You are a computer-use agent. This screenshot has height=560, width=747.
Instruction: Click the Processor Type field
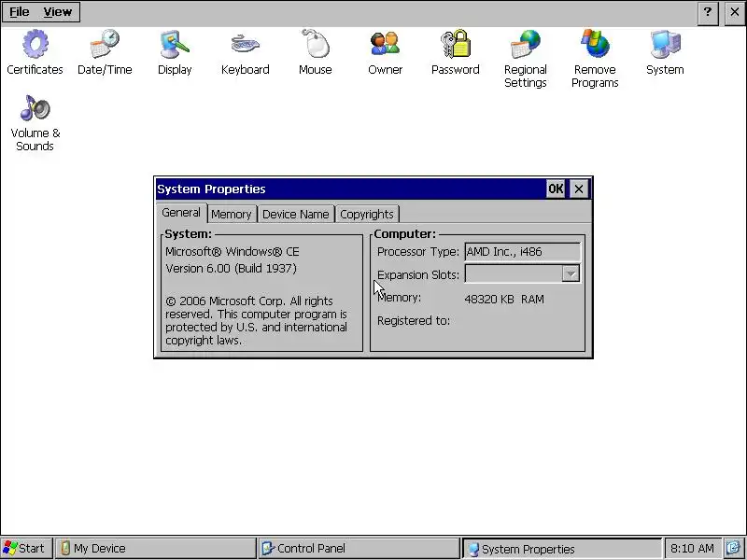coord(522,251)
